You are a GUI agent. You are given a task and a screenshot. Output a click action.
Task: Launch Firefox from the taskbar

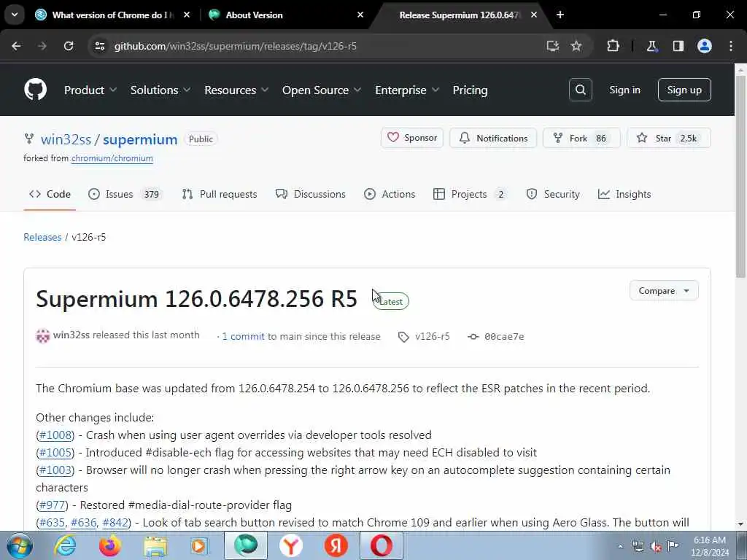(x=110, y=545)
